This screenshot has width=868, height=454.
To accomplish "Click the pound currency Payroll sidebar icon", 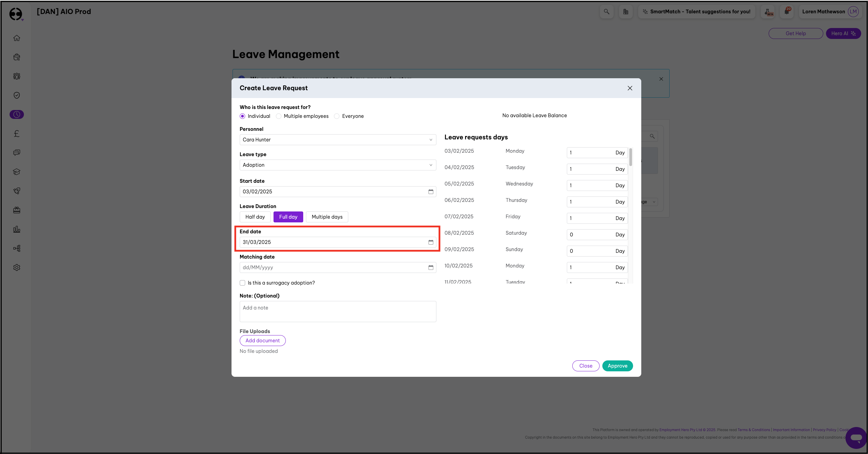I will click(x=17, y=134).
